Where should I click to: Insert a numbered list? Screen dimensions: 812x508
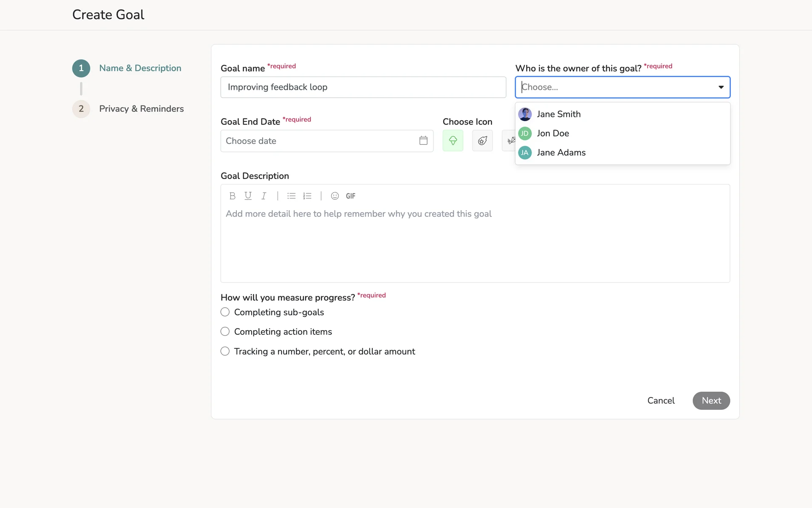tap(307, 196)
